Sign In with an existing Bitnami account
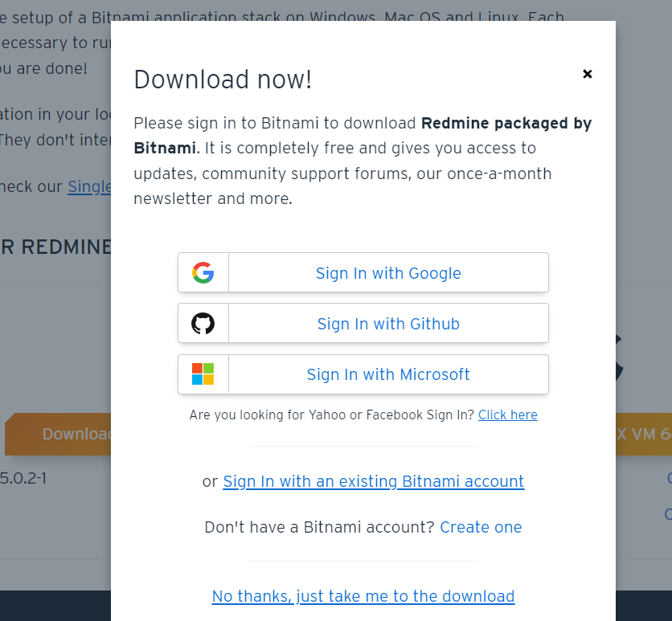The image size is (672, 621). [x=373, y=481]
